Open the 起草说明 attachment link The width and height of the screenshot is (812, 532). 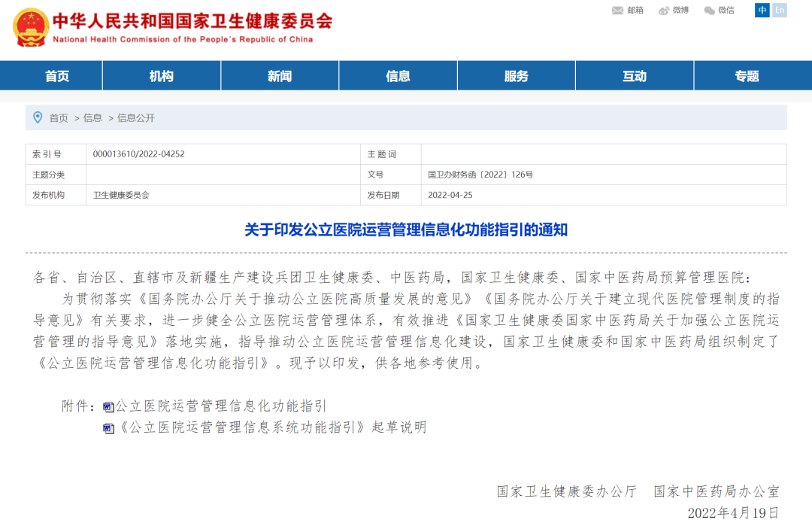click(x=273, y=427)
